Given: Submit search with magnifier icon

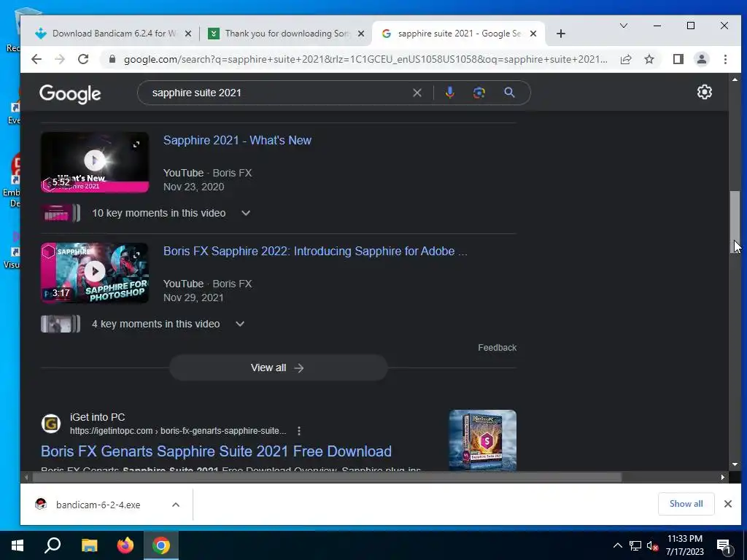Looking at the screenshot, I should click(509, 93).
